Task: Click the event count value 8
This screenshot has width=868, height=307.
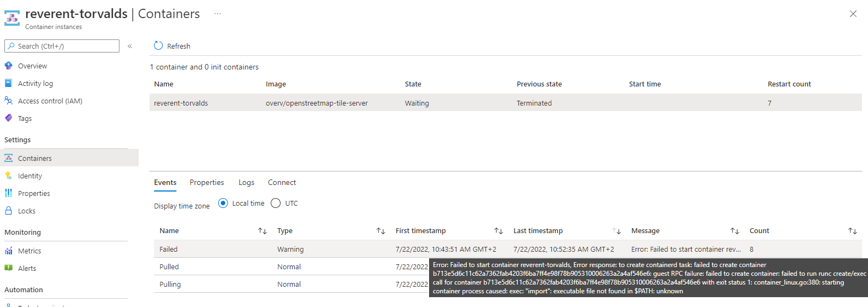Action: (x=751, y=249)
